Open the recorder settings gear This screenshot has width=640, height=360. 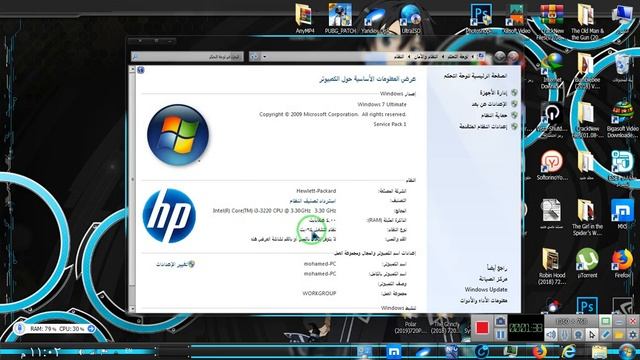[633, 335]
